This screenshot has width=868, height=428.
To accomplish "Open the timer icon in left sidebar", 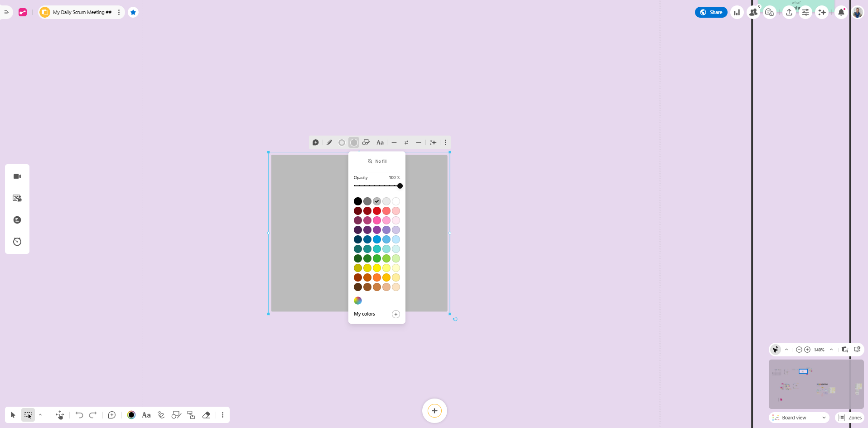I will tap(17, 242).
